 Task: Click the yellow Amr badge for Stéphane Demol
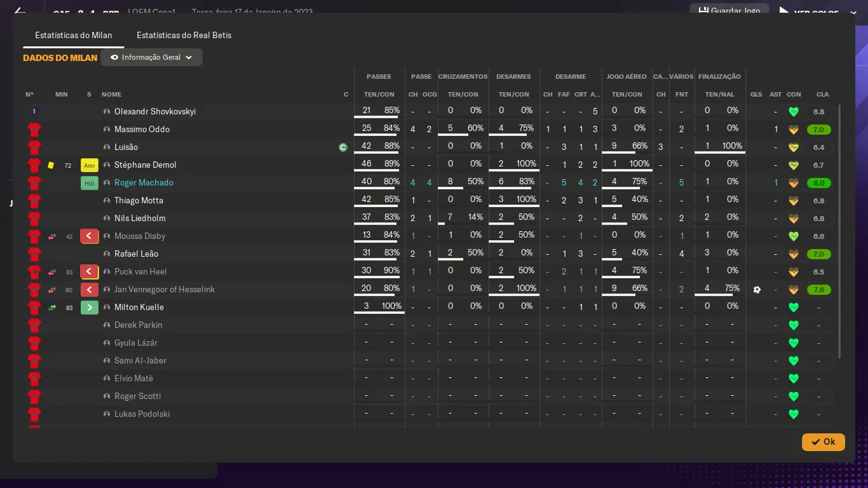pos(90,165)
